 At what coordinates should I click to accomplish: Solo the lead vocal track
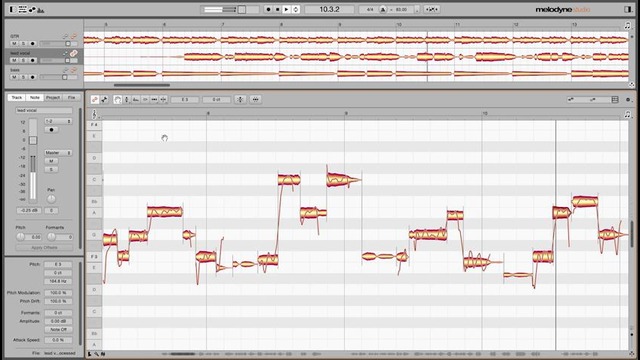pyautogui.click(x=23, y=60)
